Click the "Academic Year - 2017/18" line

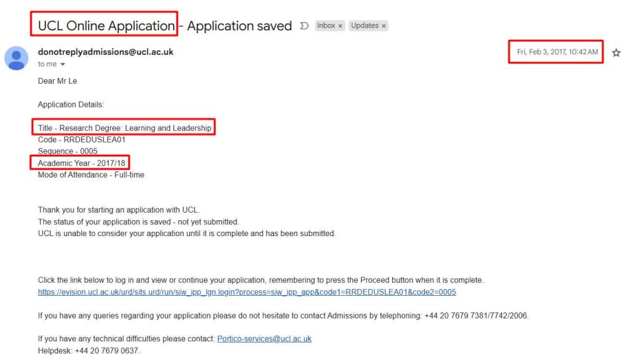(82, 163)
